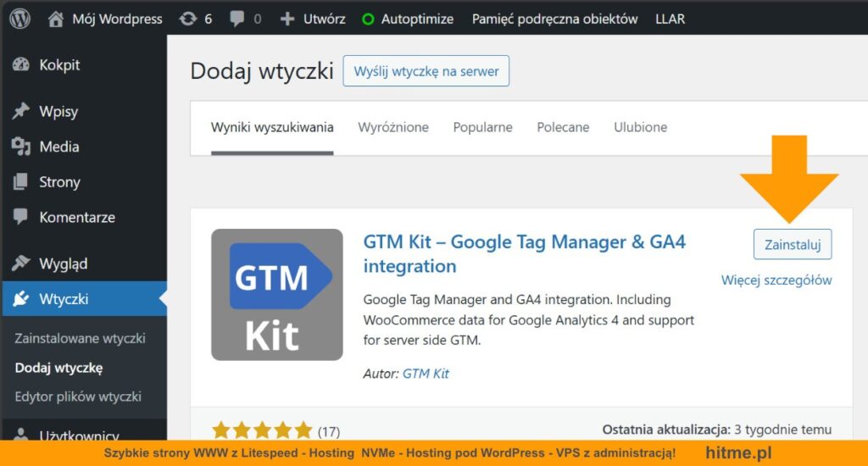Switch to Polecane tab
This screenshot has height=466, width=868.
click(563, 127)
